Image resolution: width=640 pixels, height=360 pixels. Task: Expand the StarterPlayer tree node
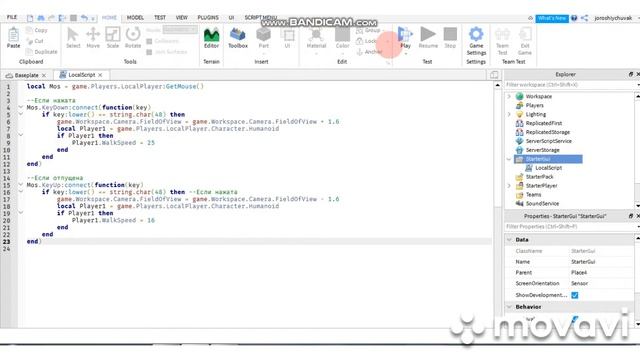click(509, 186)
